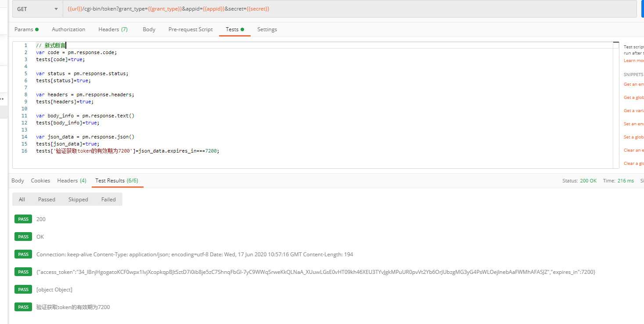Click the comment line '// 新式断言'

pos(50,45)
